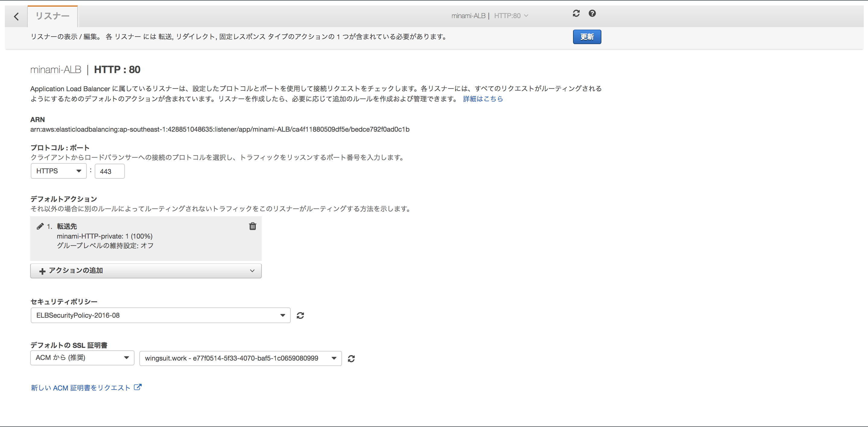Image resolution: width=868 pixels, height=427 pixels.
Task: Refresh the security policy list icon
Action: (301, 315)
